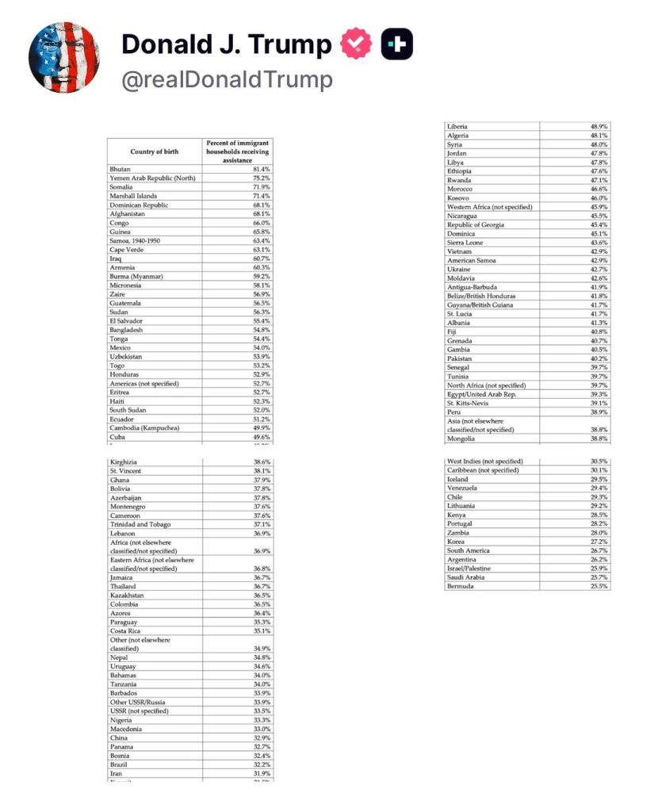Click the 'Percent of immigrant households' header

click(237, 151)
